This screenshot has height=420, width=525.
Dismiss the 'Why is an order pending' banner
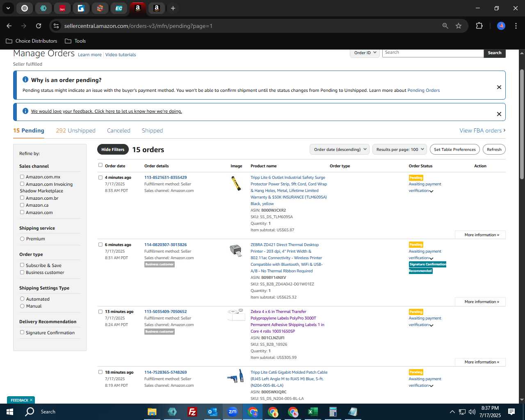499,87
